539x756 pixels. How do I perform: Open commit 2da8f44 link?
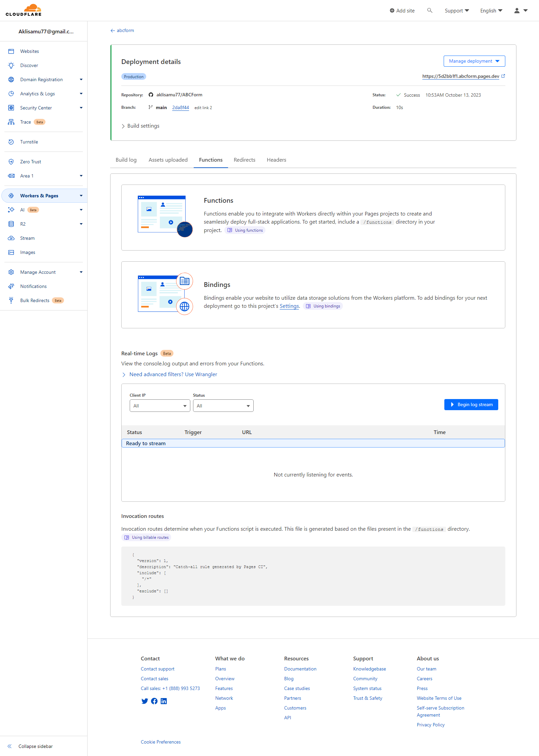click(x=181, y=108)
